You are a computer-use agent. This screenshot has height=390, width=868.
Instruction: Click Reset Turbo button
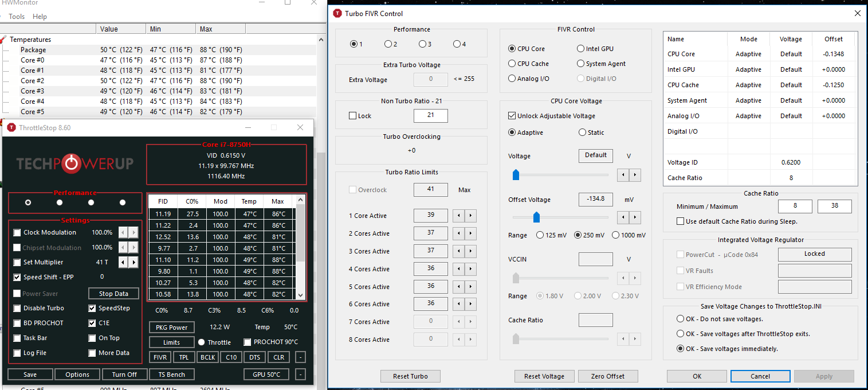(x=410, y=376)
